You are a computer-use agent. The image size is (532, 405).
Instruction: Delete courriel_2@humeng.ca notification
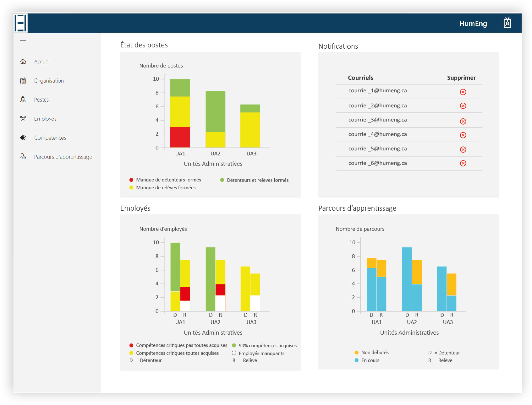463,106
